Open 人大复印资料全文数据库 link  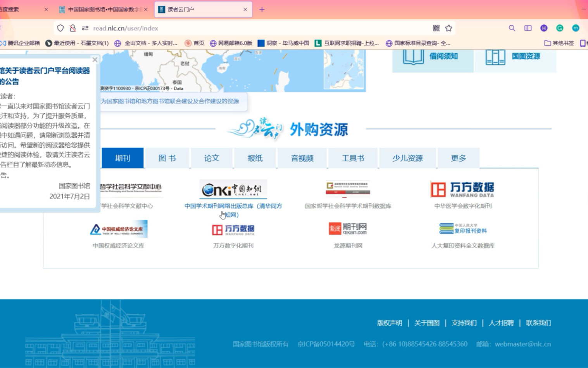(x=463, y=245)
